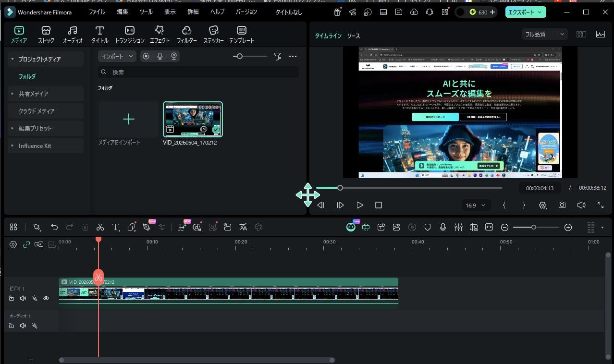Image resolution: width=614 pixels, height=364 pixels.
Task: Click the cloud upload icon in title bar
Action: 414,12
